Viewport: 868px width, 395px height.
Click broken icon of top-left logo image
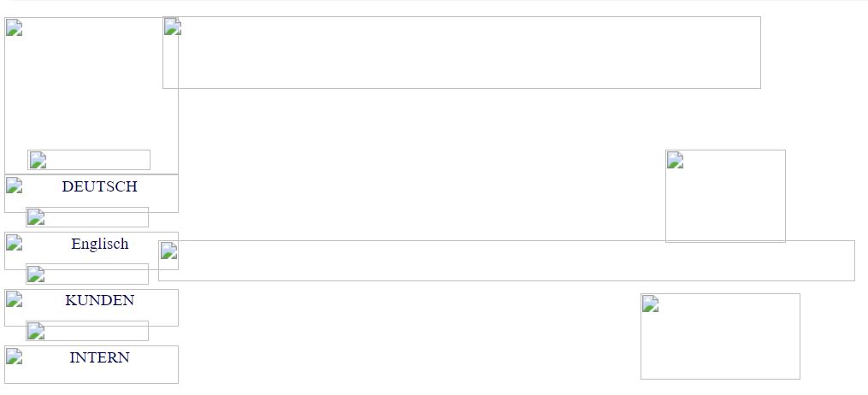coord(14,27)
